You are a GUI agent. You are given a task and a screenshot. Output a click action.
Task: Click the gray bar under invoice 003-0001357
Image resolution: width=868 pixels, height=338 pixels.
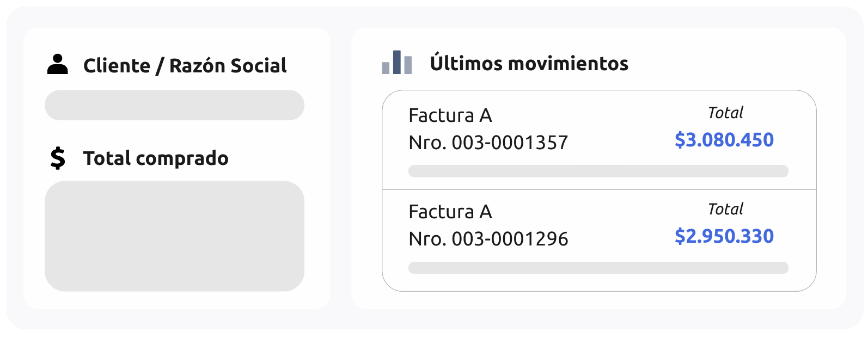(598, 171)
